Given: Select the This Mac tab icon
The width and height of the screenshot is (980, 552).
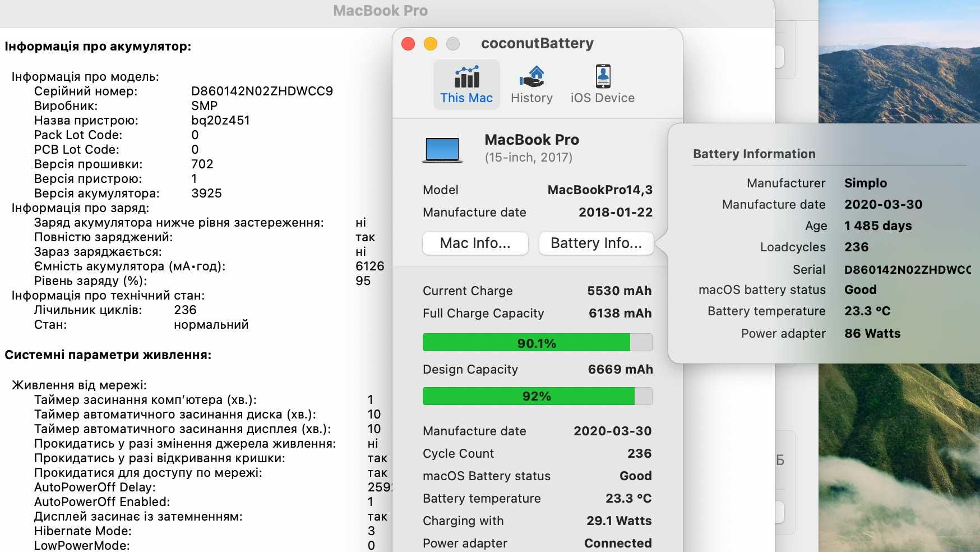Looking at the screenshot, I should click(466, 77).
